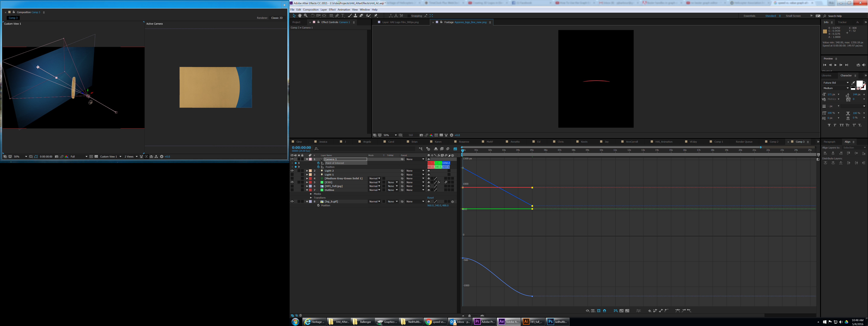The image size is (868, 326).
Task: Apply Easy Ease Out to keyframes
Action: click(689, 311)
